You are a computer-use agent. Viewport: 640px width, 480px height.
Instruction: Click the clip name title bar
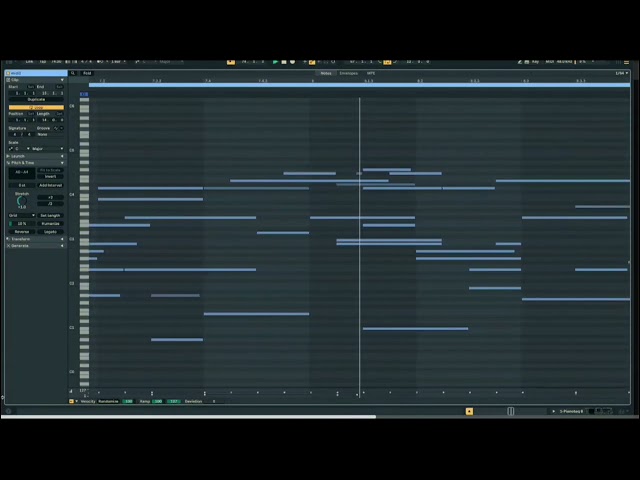[36, 73]
